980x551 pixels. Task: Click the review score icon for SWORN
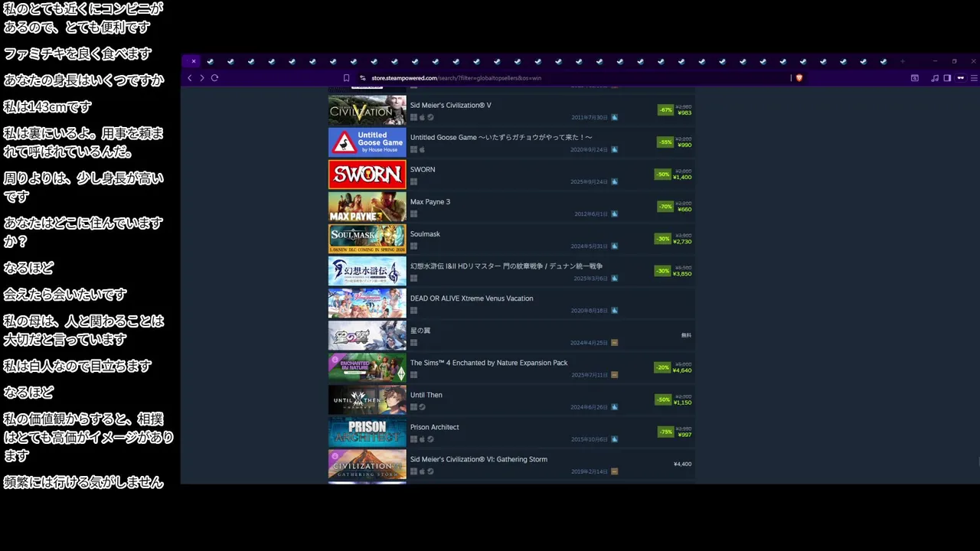coord(615,182)
